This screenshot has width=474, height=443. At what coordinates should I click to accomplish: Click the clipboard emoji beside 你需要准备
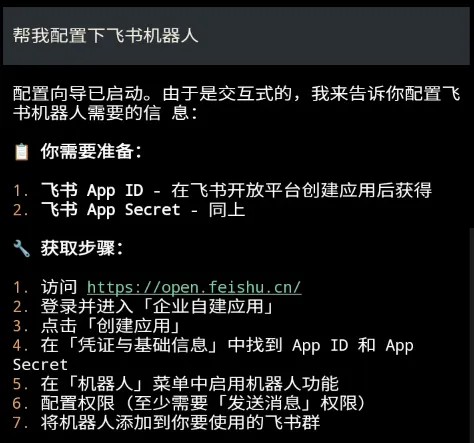click(x=22, y=152)
